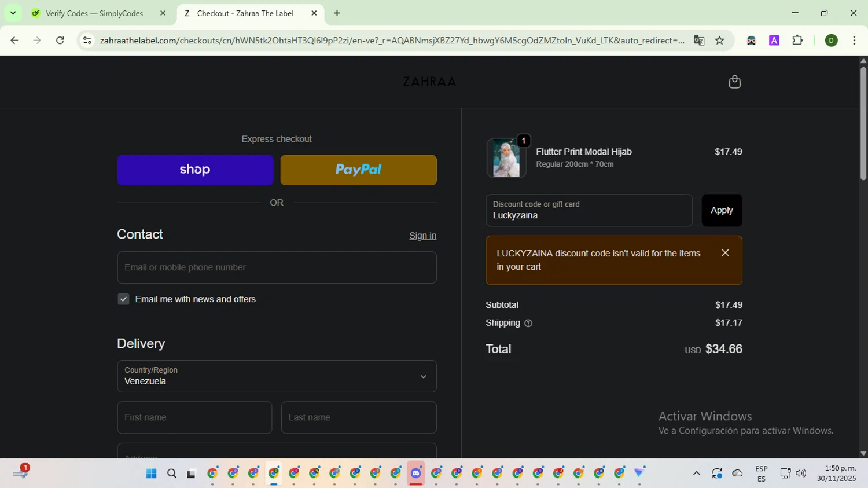
Task: Open the Google Translate page icon
Action: [x=699, y=41]
